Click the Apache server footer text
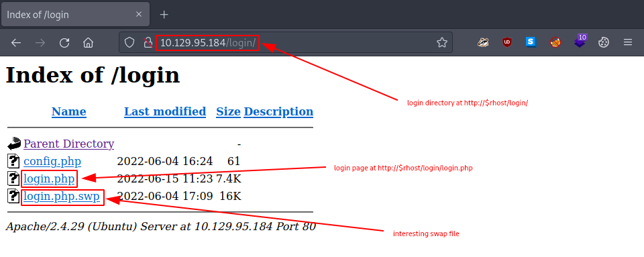 pos(160,227)
